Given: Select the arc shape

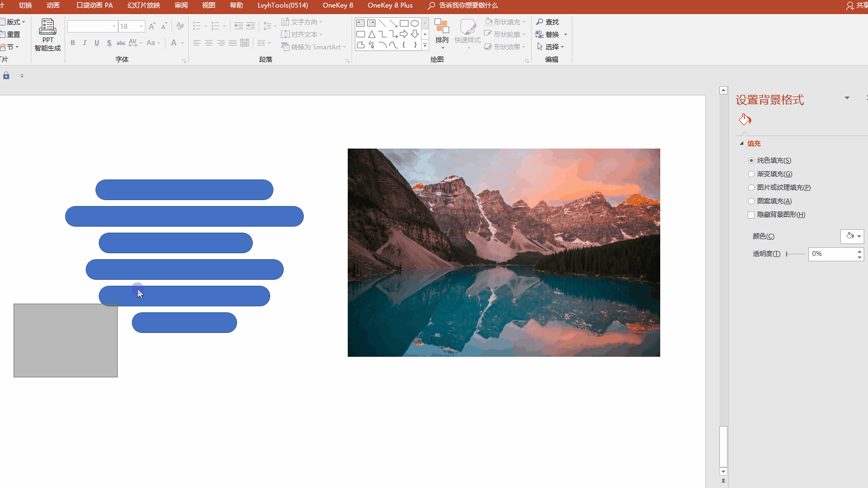Looking at the screenshot, I should click(x=382, y=45).
